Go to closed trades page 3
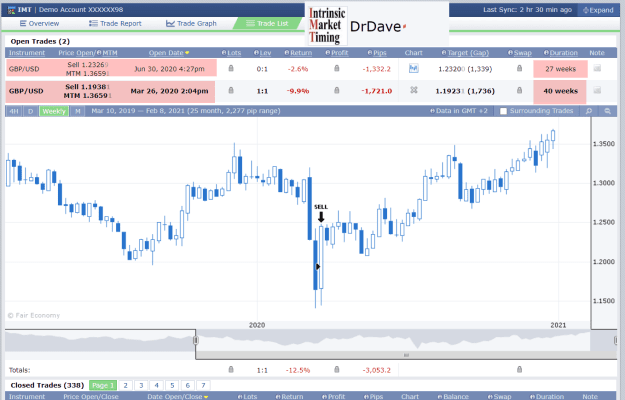The width and height of the screenshot is (625, 400). tap(141, 385)
